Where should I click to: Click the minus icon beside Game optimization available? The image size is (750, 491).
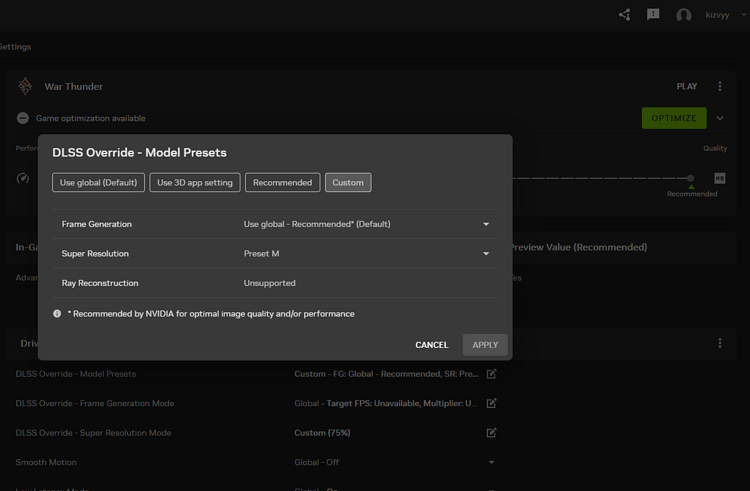pos(22,118)
